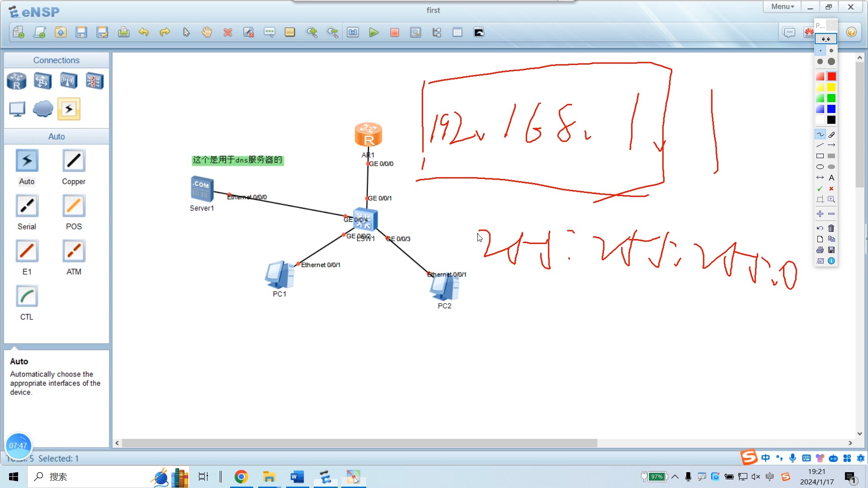Select the End Device PC category
Screen dimensions: 868x488
tap(17, 109)
